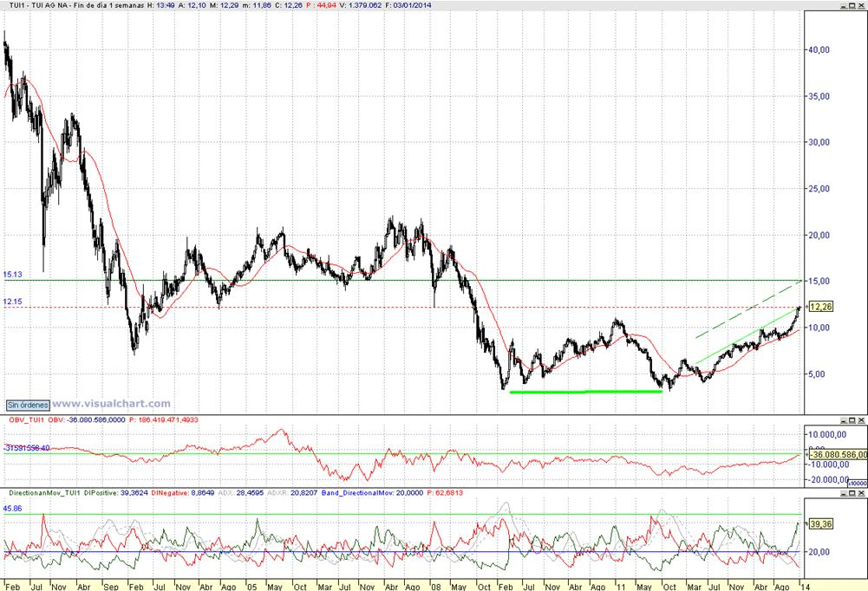Click the 35,00 price axis label

819,96
